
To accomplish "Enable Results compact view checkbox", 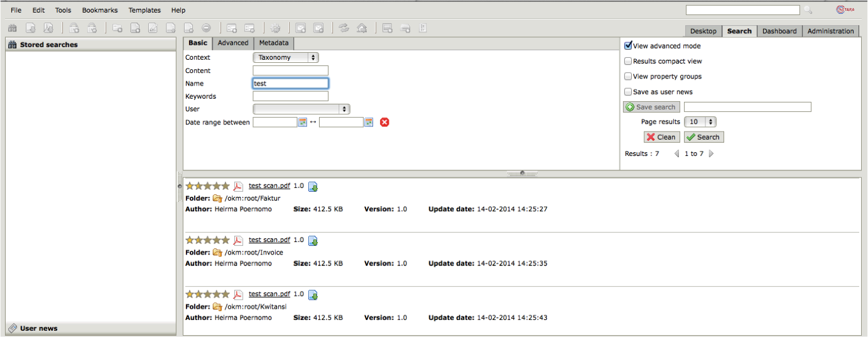I will point(628,62).
